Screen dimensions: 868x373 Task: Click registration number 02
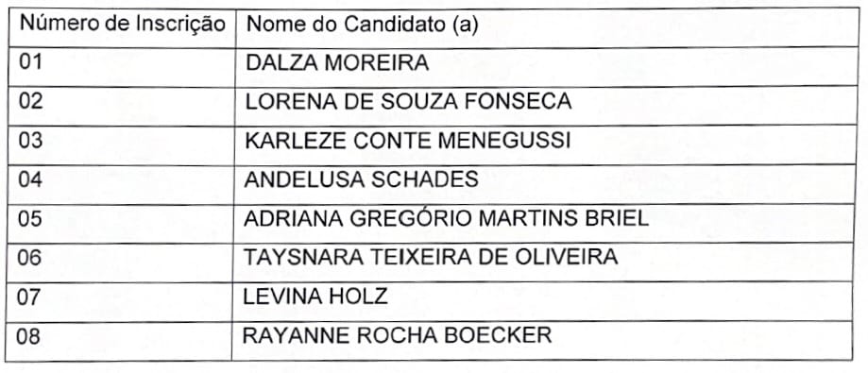[30, 101]
